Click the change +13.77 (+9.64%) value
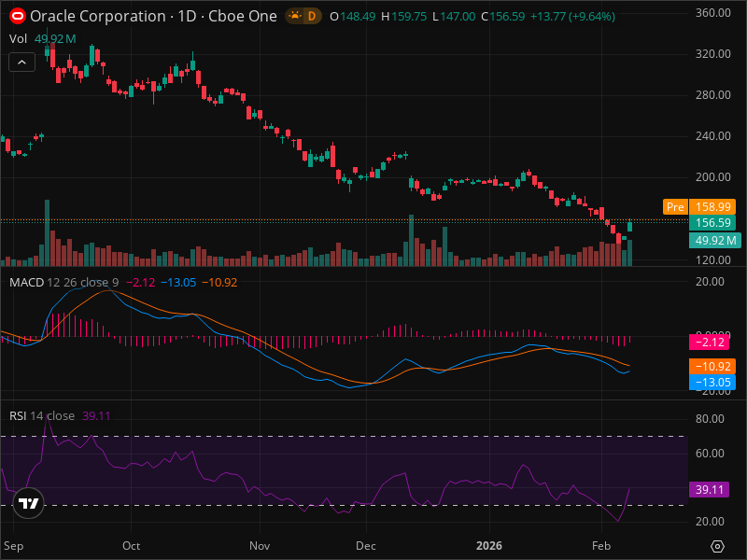 (x=572, y=16)
